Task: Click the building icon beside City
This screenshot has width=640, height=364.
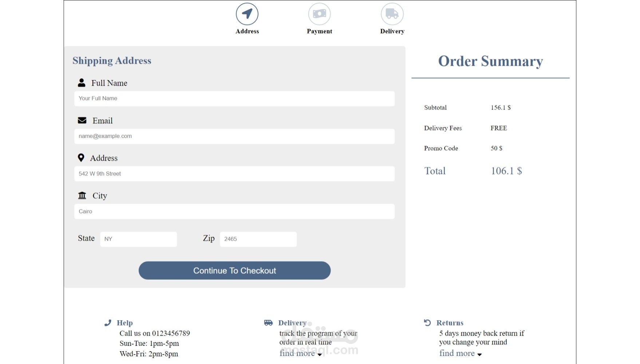Action: tap(82, 195)
